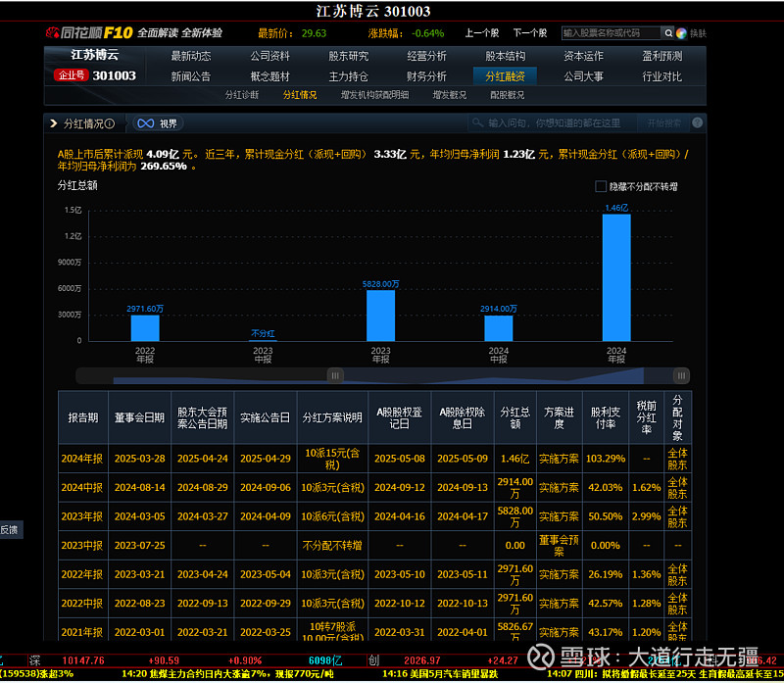Switch to 经营分析 tab
The height and width of the screenshot is (683, 784).
(x=426, y=56)
